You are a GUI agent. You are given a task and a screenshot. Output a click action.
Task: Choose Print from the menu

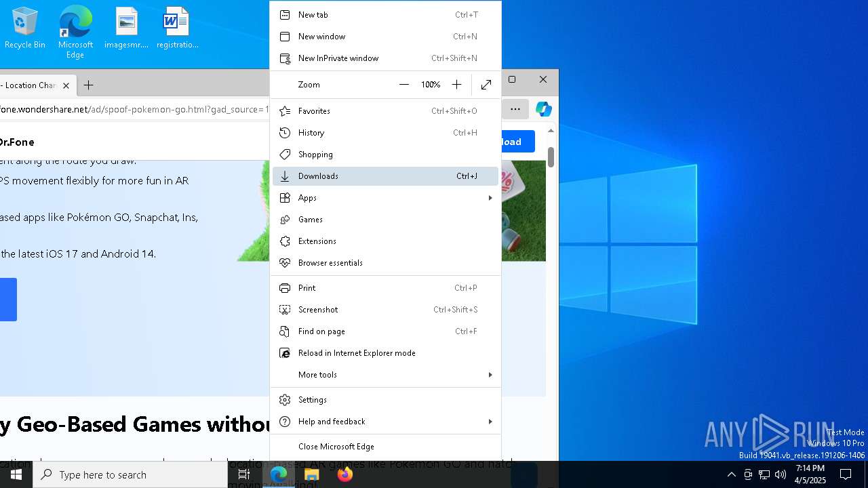(385, 288)
